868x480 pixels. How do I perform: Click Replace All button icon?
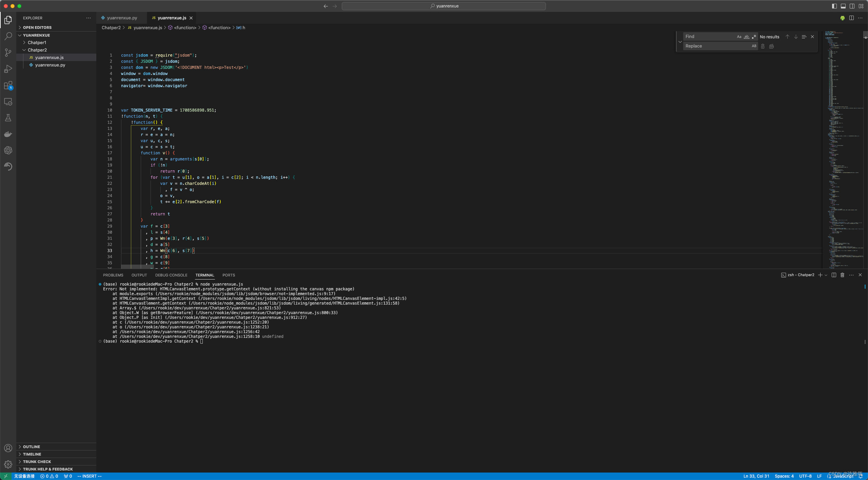pyautogui.click(x=771, y=46)
